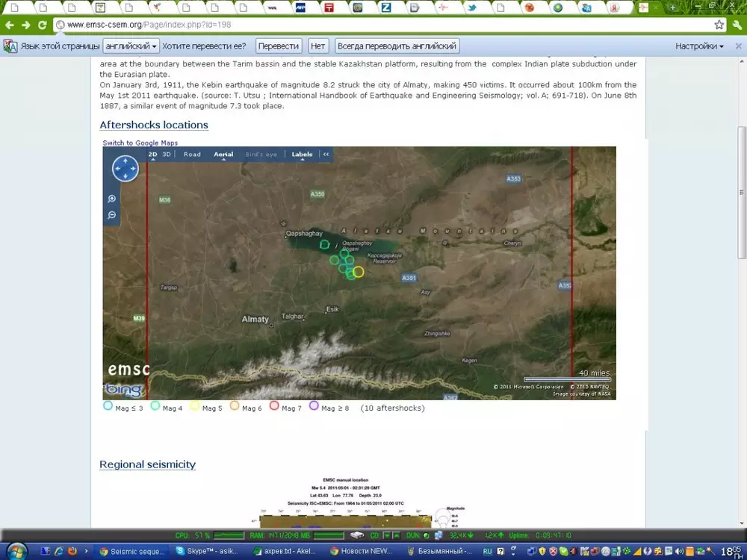The width and height of the screenshot is (747, 560).
Task: Zoom out on the Bing map
Action: [x=112, y=215]
